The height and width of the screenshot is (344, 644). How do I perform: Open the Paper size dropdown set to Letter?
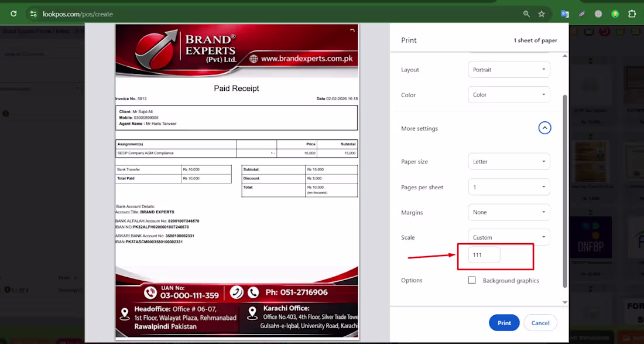point(509,162)
